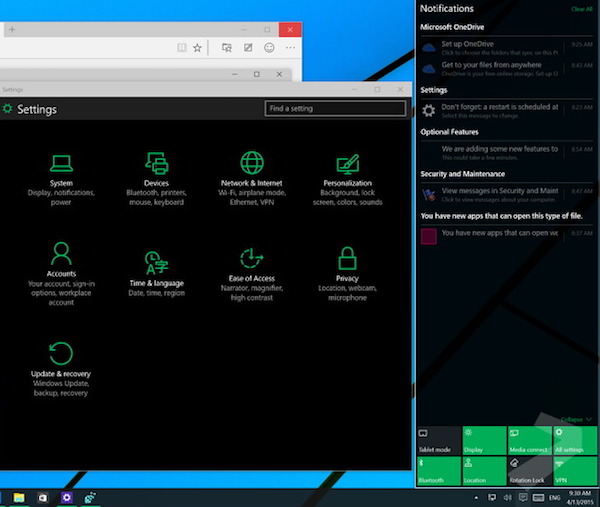
Task: Click the Settings gear icon in header
Action: pyautogui.click(x=7, y=108)
